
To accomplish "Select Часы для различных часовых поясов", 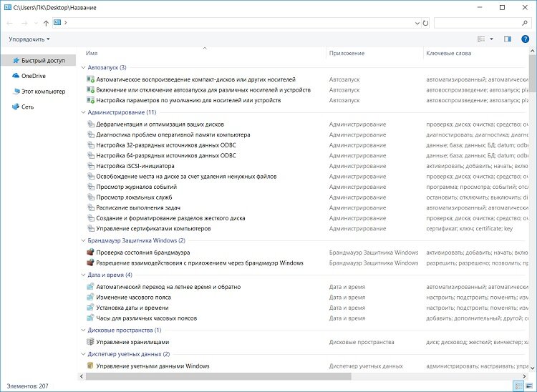I will click(147, 318).
